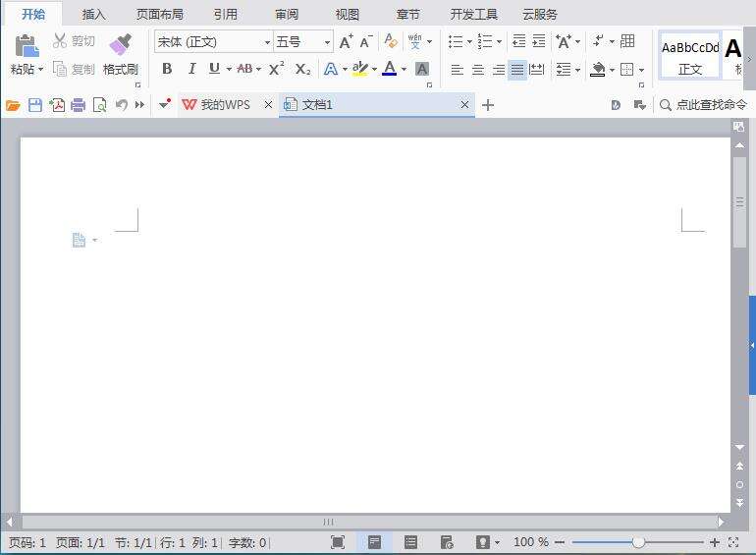Click the Format Painter (格式刷) icon
The height and width of the screenshot is (555, 756).
coord(120,45)
